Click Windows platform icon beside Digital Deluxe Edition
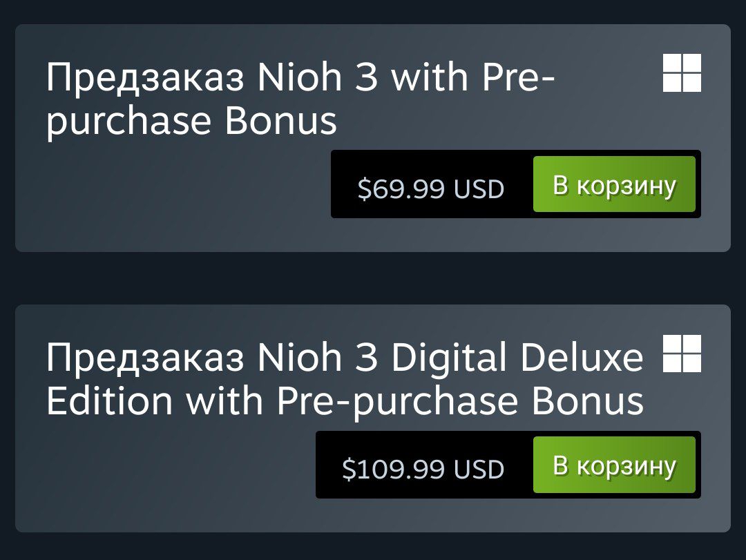Screen dimensions: 746x560 (x=682, y=354)
